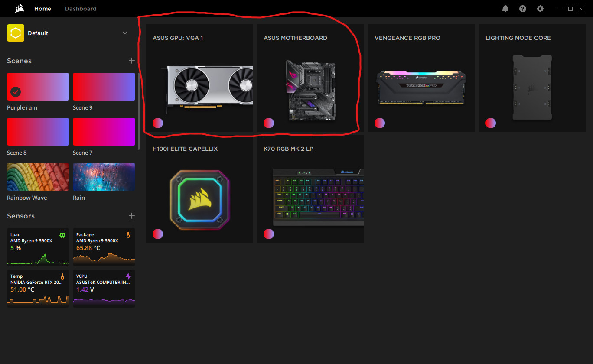Switch to the Dashboard tab

pyautogui.click(x=81, y=9)
